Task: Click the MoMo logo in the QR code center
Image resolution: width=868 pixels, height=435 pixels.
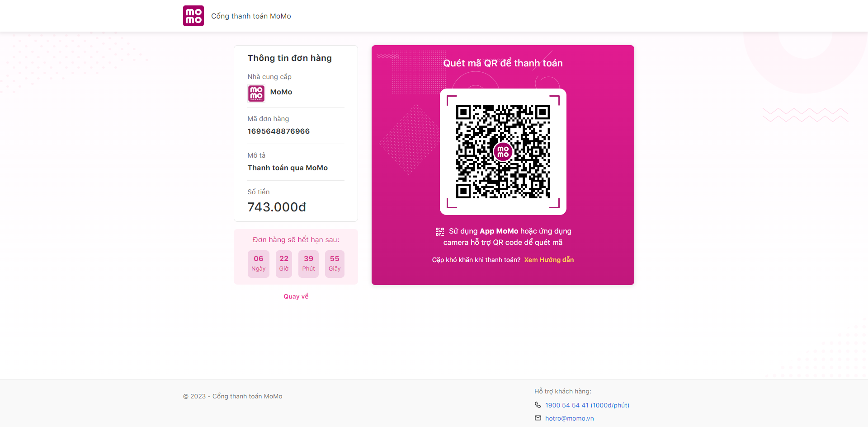Action: [x=503, y=152]
